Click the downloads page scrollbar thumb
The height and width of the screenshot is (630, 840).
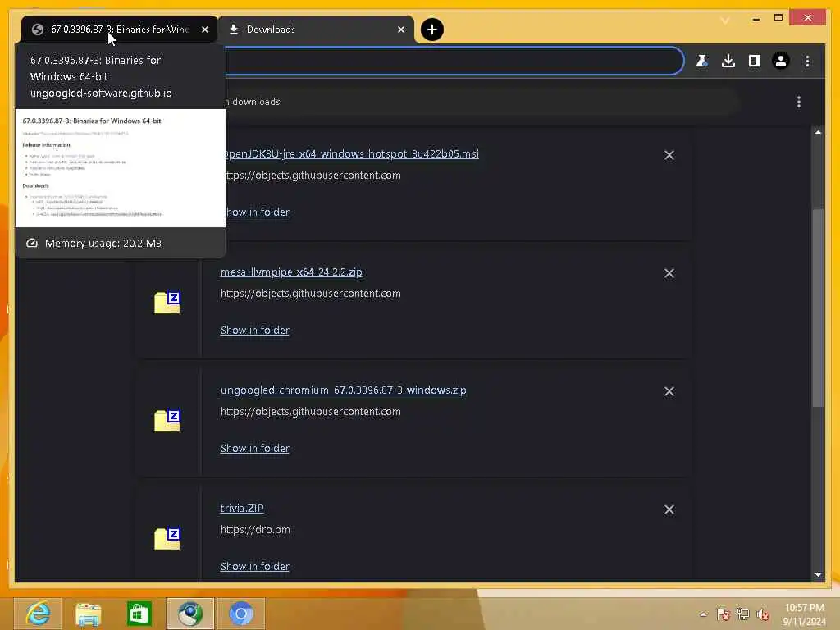[818, 308]
